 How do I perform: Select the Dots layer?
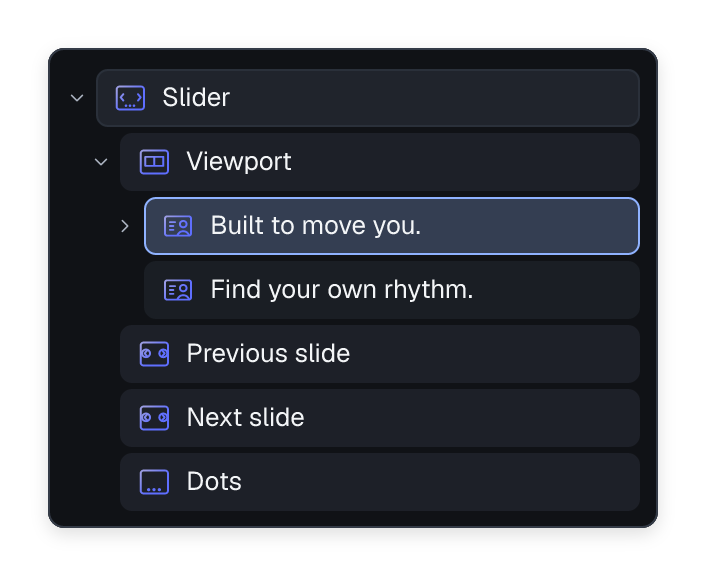(x=380, y=482)
